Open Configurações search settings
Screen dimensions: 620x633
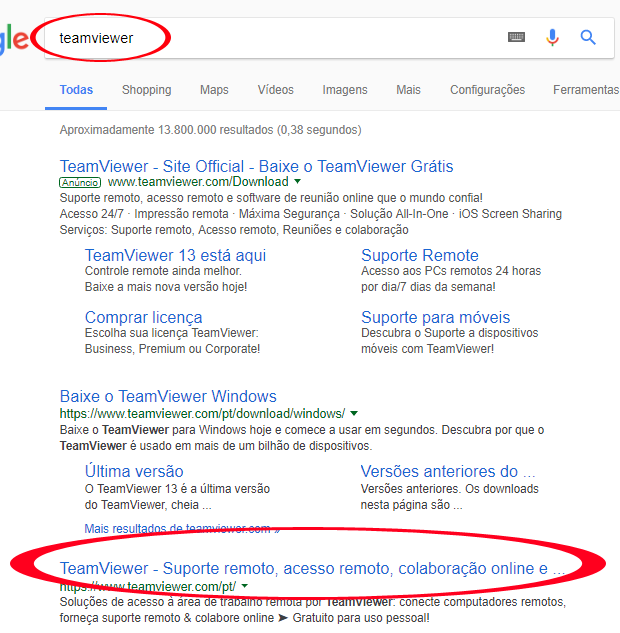pyautogui.click(x=487, y=90)
